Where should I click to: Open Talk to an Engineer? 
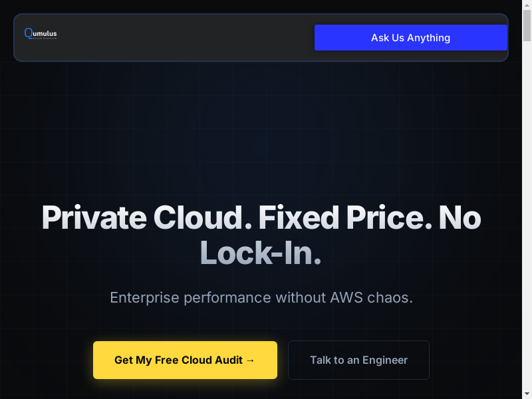click(358, 360)
